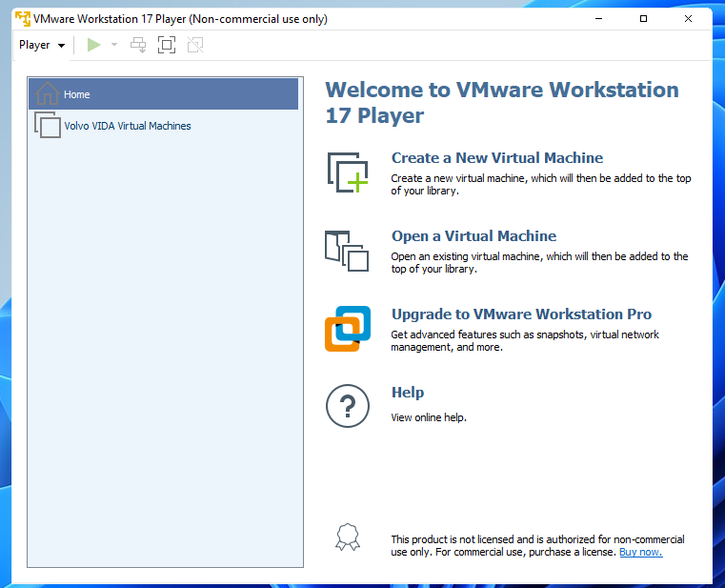Click the Volvo VIDA virtual machine icon

(x=48, y=125)
